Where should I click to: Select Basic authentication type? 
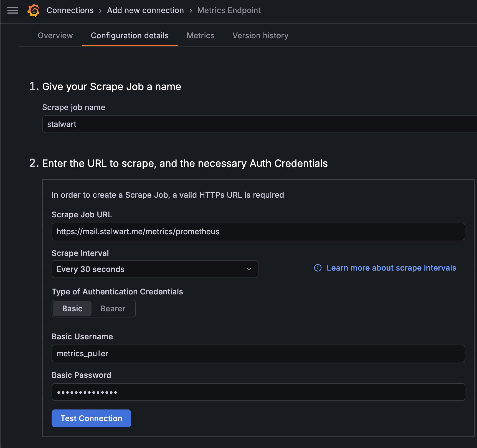72,309
